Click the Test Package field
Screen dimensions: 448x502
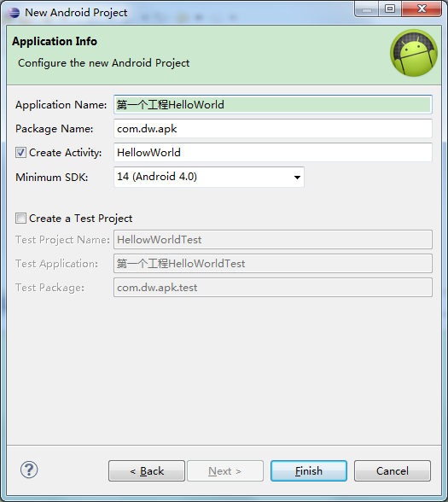273,288
